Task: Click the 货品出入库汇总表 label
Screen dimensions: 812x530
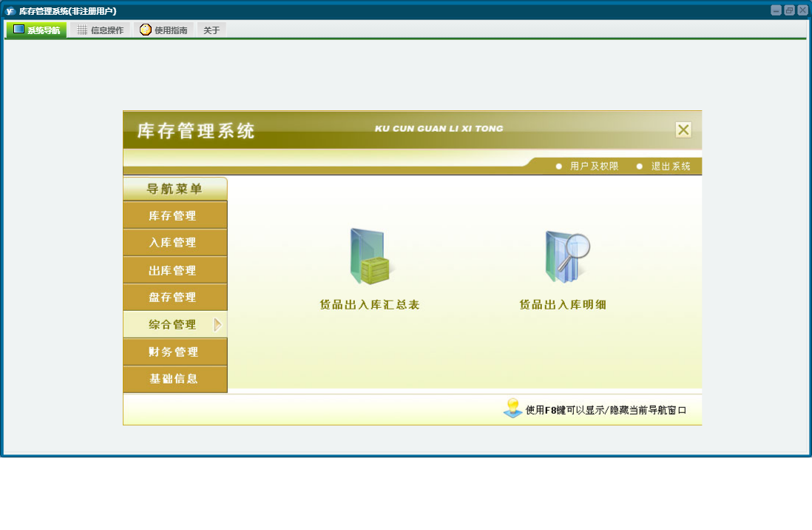Action: point(370,304)
